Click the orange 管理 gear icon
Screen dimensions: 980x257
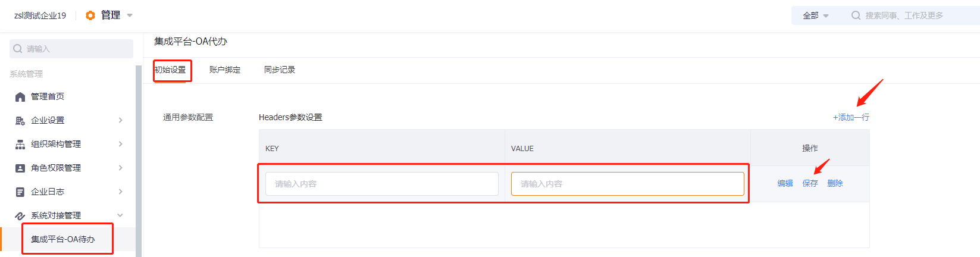(x=90, y=15)
